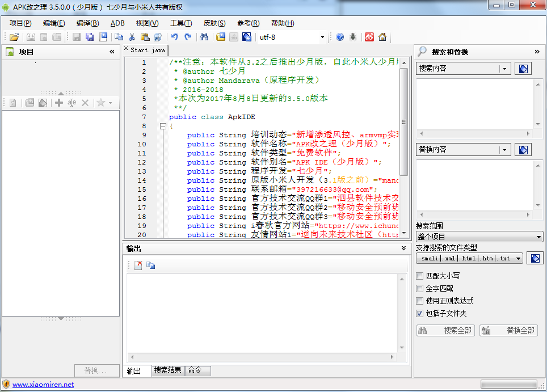The image size is (547, 392).
Task: Open the www.xiaomiren.net link
Action: [43, 384]
